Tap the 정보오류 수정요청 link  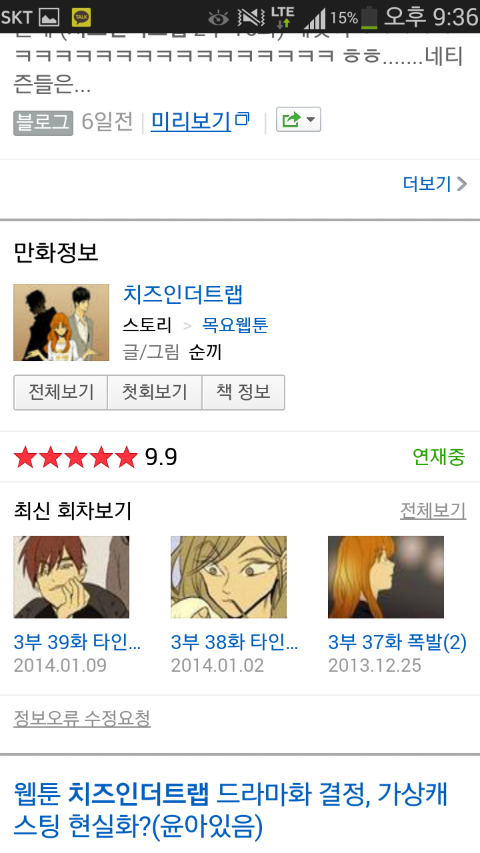click(82, 719)
